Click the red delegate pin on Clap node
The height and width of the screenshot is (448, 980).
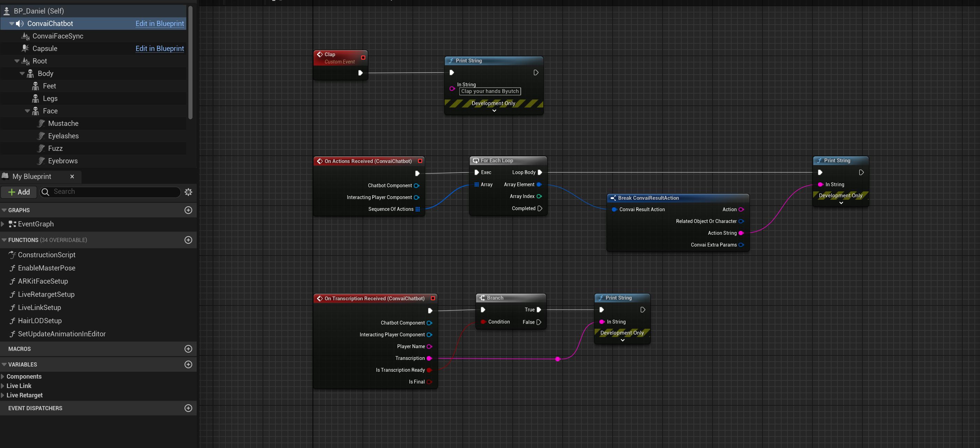(x=363, y=58)
